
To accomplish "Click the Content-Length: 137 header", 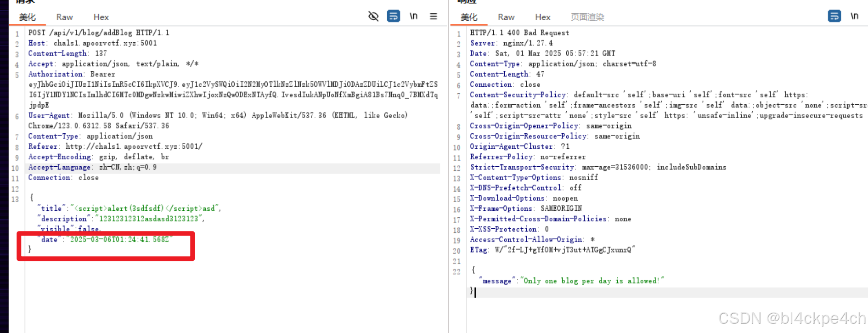I will [68, 53].
